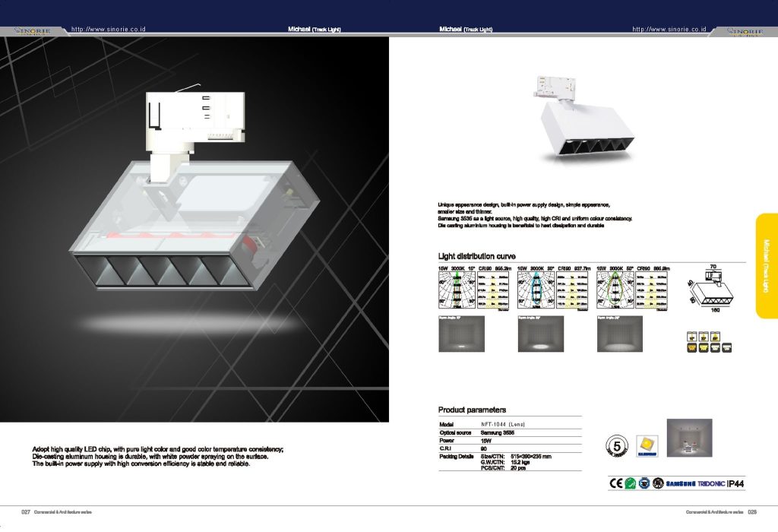Click the green RoHS certification icon
778x532 pixels.
(x=629, y=483)
